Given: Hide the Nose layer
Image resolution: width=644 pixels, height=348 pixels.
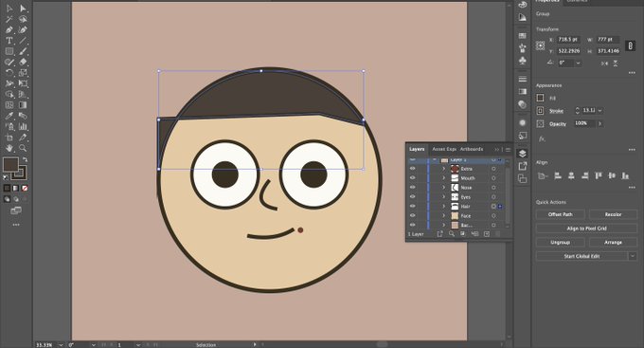Looking at the screenshot, I should click(412, 188).
